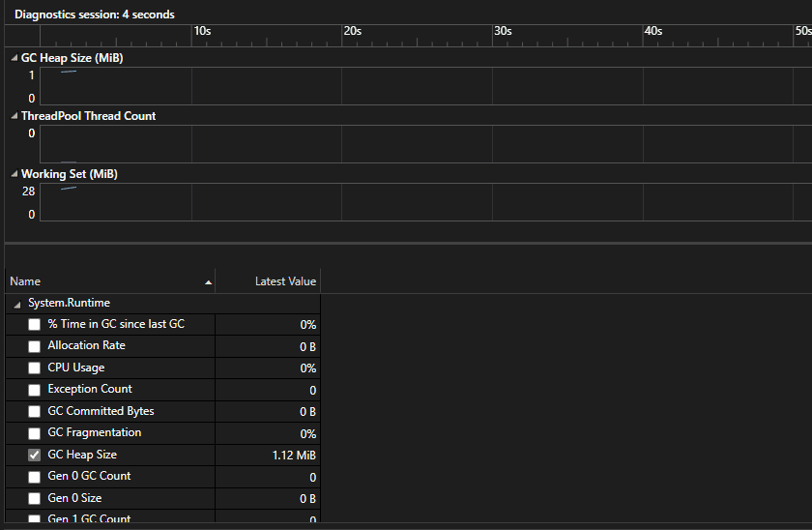812x530 pixels.
Task: Select the 1.12 MiB value cell
Action: tap(268, 455)
